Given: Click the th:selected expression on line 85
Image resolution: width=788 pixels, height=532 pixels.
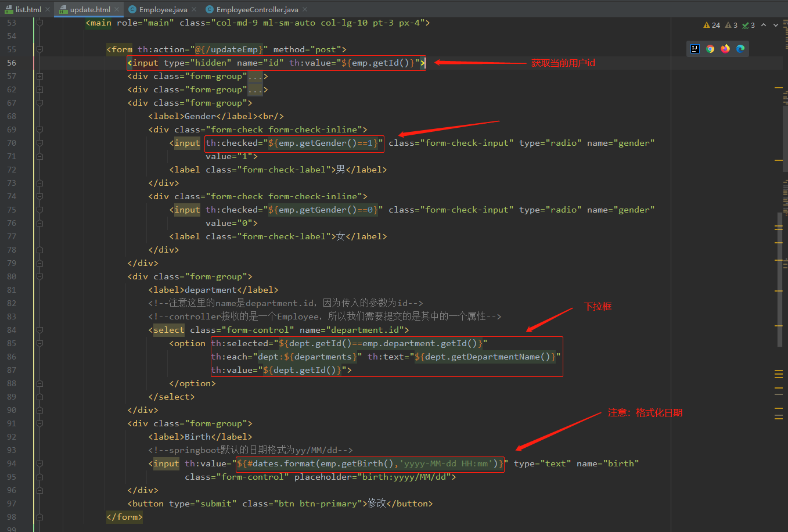Looking at the screenshot, I should click(x=349, y=343).
